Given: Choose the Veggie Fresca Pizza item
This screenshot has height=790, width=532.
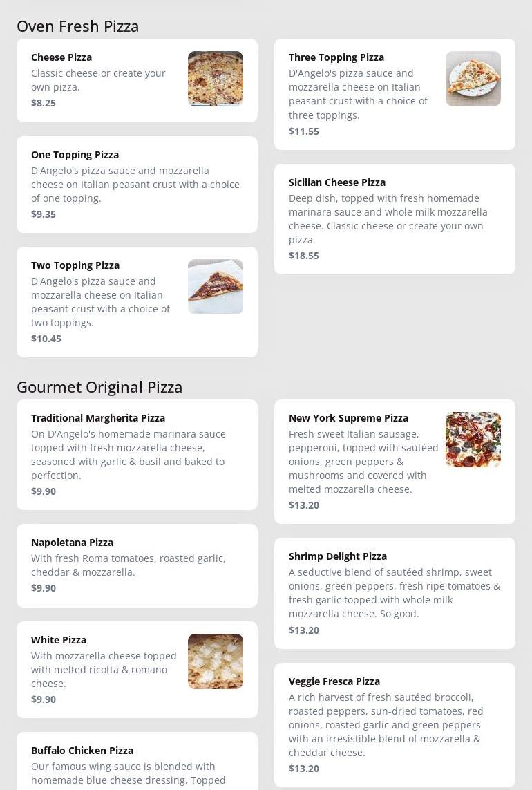Looking at the screenshot, I should (x=395, y=725).
